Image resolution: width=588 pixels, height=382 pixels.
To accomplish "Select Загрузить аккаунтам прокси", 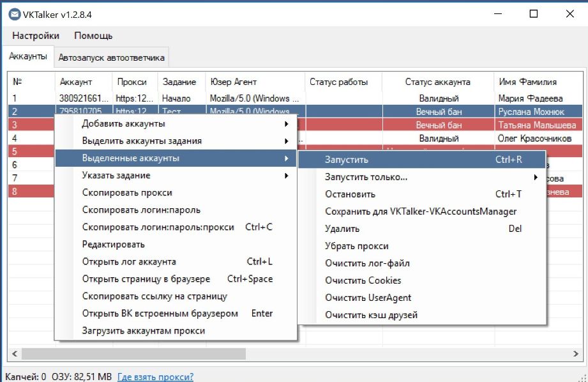I will tap(144, 330).
